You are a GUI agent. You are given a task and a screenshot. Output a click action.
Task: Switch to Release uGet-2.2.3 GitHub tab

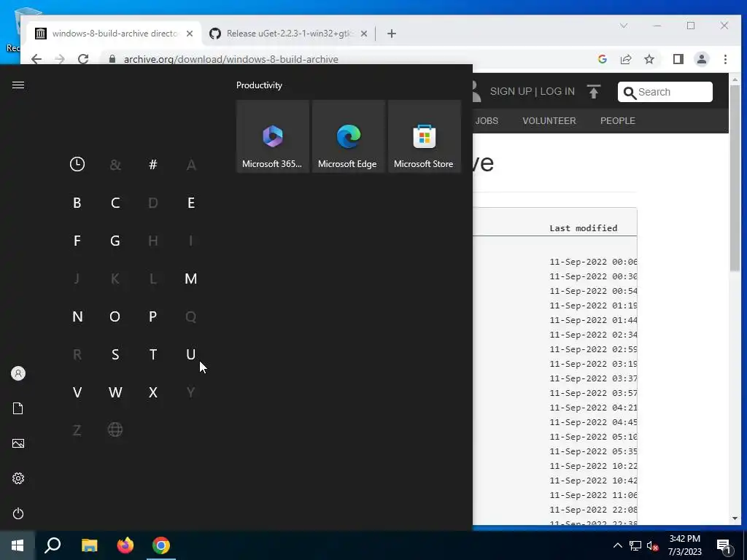click(x=290, y=34)
